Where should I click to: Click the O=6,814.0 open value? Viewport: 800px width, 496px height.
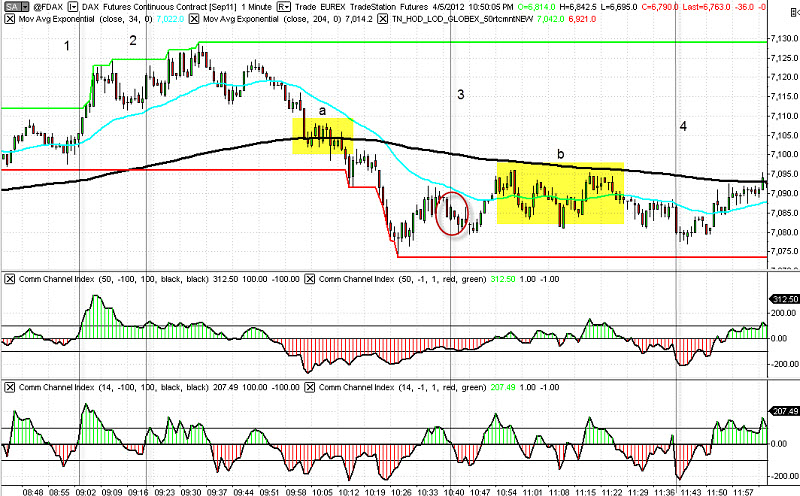(536, 7)
